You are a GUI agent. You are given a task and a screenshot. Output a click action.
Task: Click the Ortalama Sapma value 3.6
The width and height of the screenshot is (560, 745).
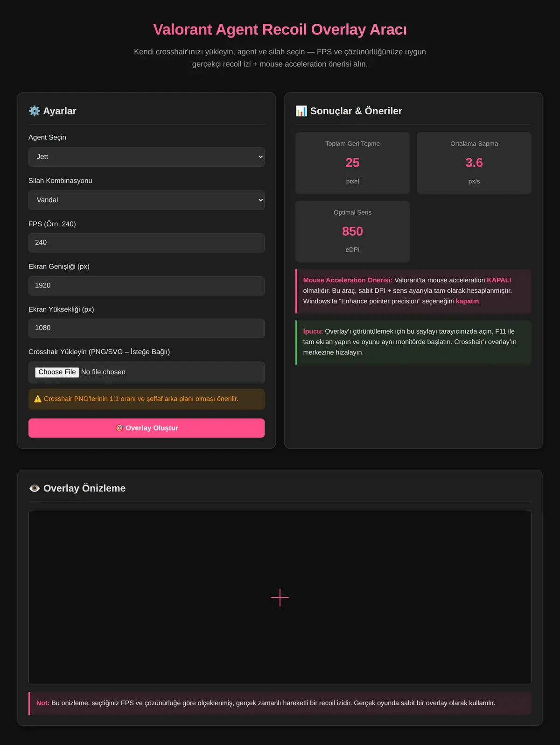(474, 162)
